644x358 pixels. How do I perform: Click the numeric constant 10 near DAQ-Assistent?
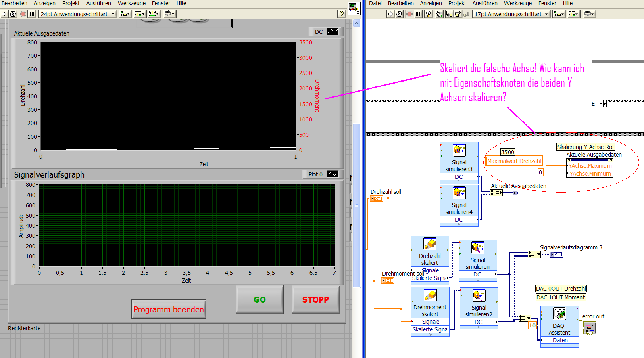[532, 325]
